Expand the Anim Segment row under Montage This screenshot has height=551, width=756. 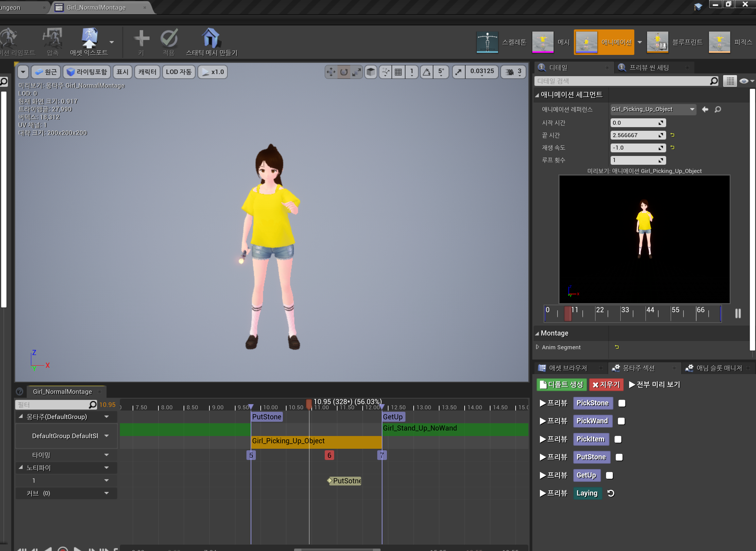pos(538,347)
